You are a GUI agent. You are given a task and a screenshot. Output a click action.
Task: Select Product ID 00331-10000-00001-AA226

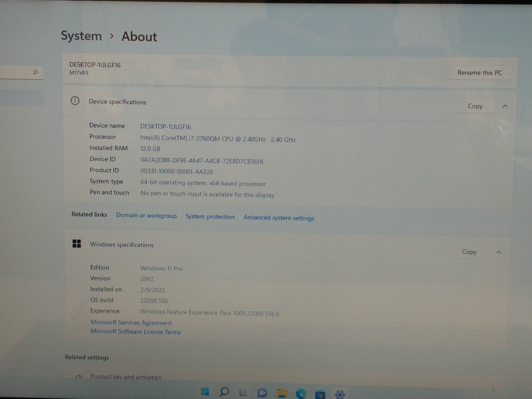tap(177, 172)
